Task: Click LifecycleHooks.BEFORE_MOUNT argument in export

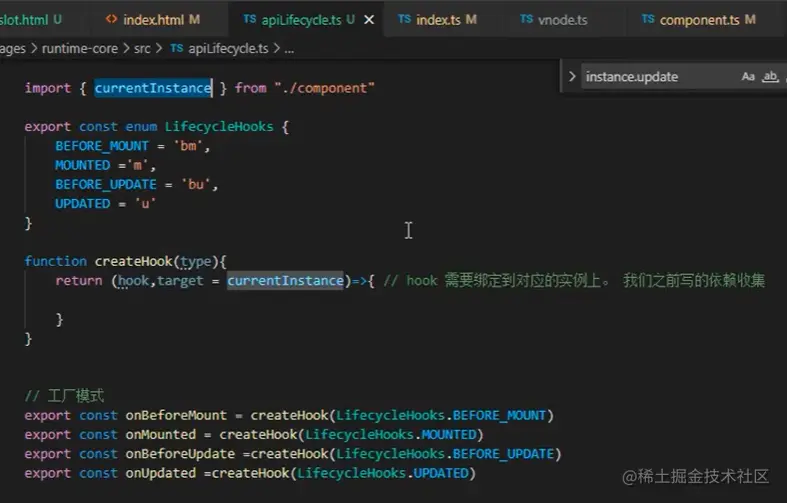Action: pos(441,415)
